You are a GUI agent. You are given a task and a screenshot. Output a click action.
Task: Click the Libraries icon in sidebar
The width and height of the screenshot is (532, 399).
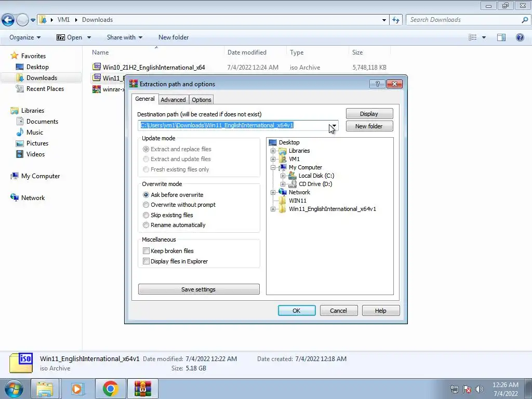(x=14, y=111)
